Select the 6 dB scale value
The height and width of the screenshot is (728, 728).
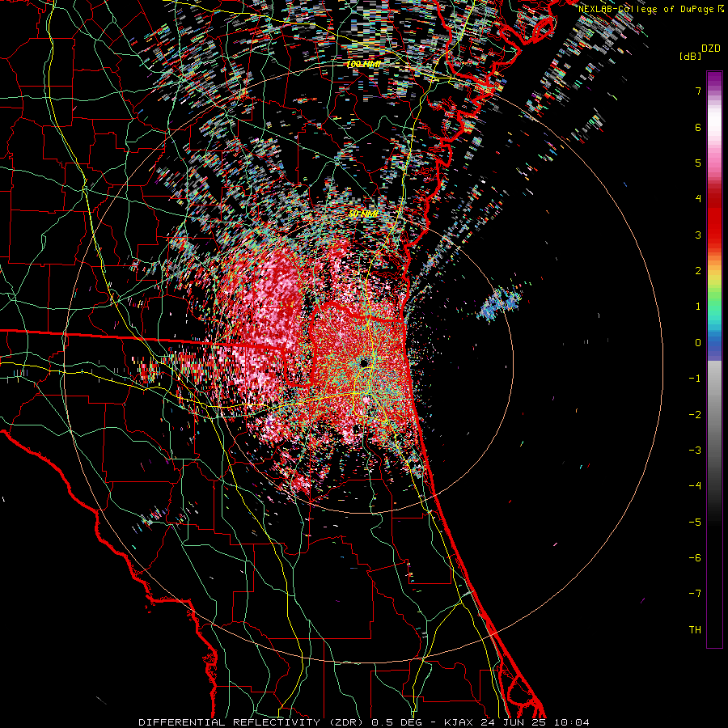[x=698, y=127]
